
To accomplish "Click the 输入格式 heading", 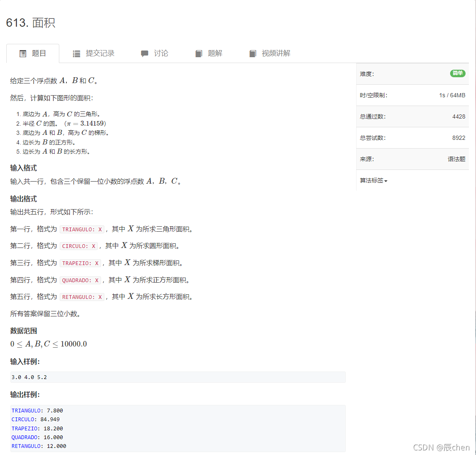I will point(23,168).
